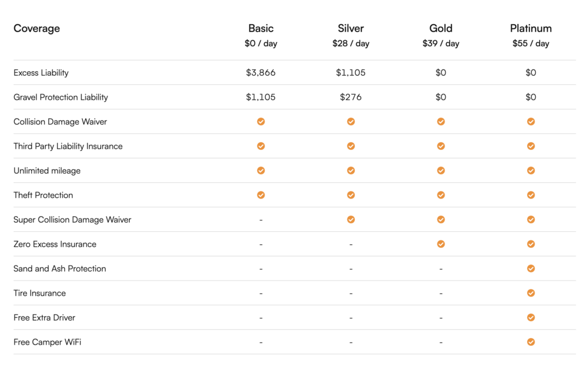Click Silver Super Collision Damage Waiver checkmark
Image resolution: width=588 pixels, height=366 pixels.
coord(351,220)
